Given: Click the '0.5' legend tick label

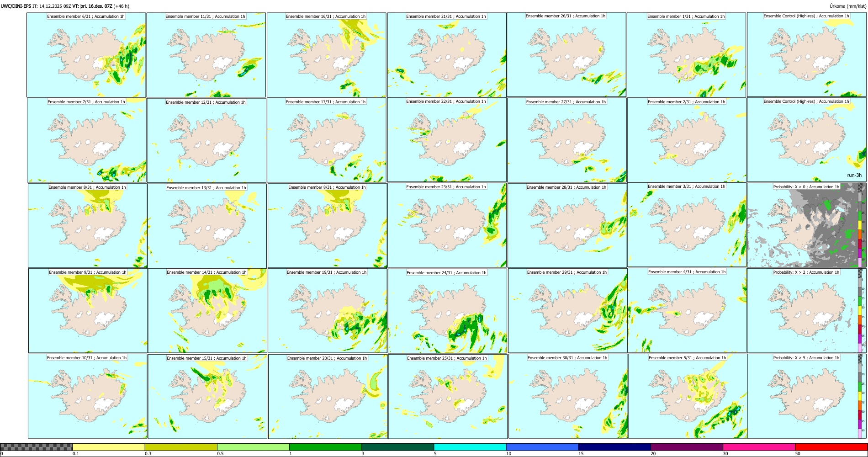Looking at the screenshot, I should tap(220, 454).
